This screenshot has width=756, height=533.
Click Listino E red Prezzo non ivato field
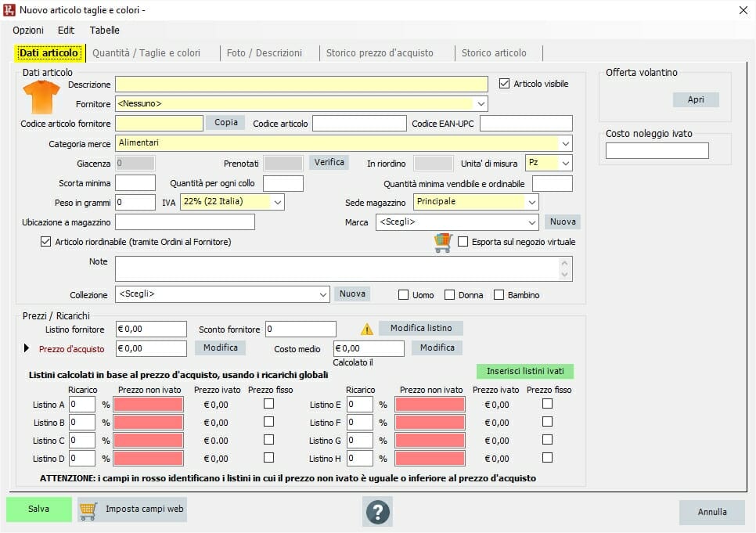click(430, 404)
